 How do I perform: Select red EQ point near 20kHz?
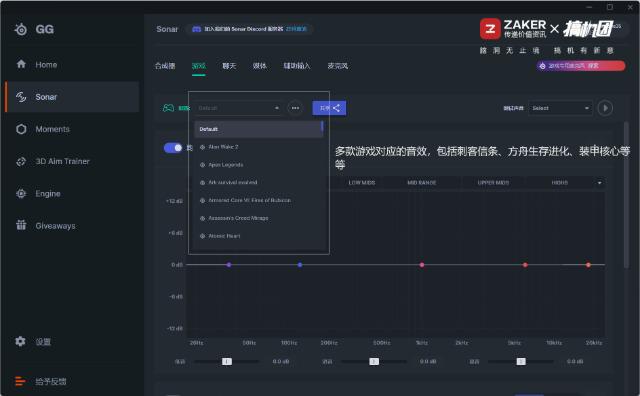point(588,265)
